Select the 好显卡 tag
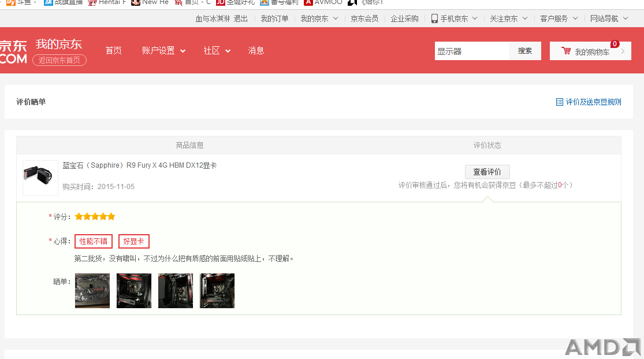This screenshot has height=359, width=644. [x=134, y=242]
